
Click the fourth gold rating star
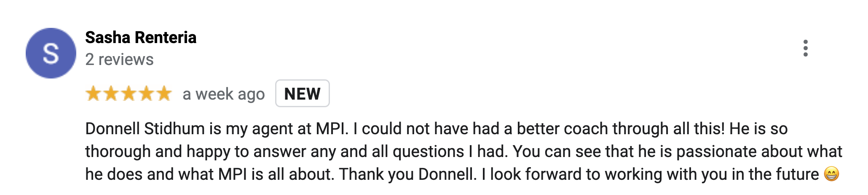click(146, 94)
